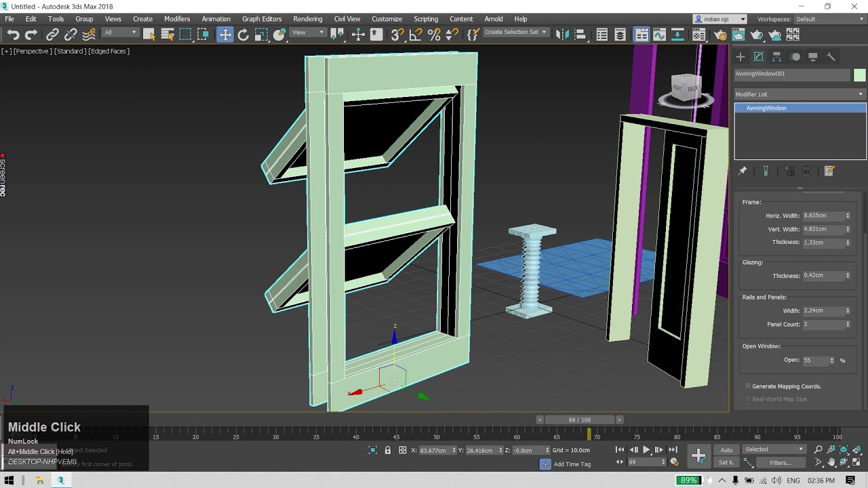Open the Schematic View icon
Viewport: 868px width, 488px height.
pyautogui.click(x=677, y=35)
